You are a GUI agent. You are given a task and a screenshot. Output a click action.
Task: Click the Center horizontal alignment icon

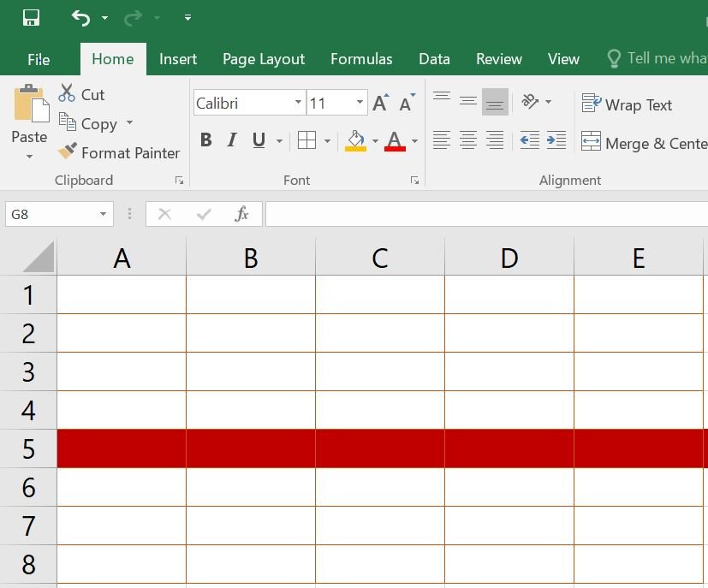tap(468, 140)
